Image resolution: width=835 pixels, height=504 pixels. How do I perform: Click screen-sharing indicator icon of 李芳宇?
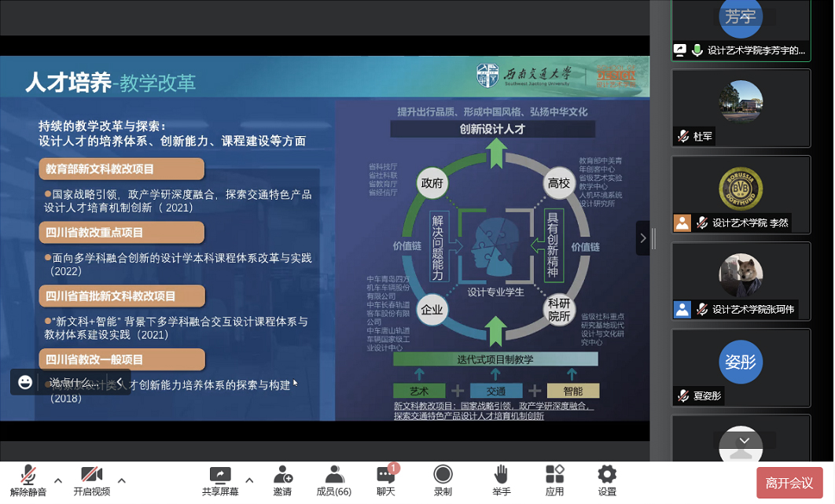click(681, 50)
